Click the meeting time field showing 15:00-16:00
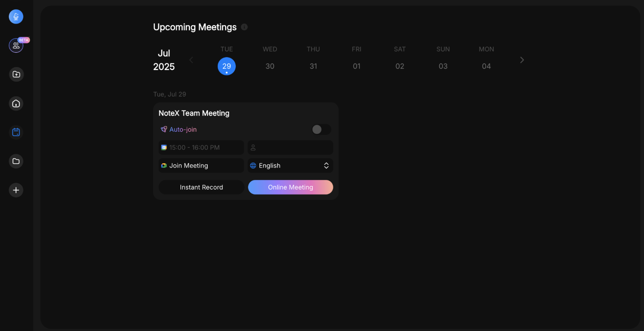Viewport: 644px width, 331px height. (x=201, y=147)
